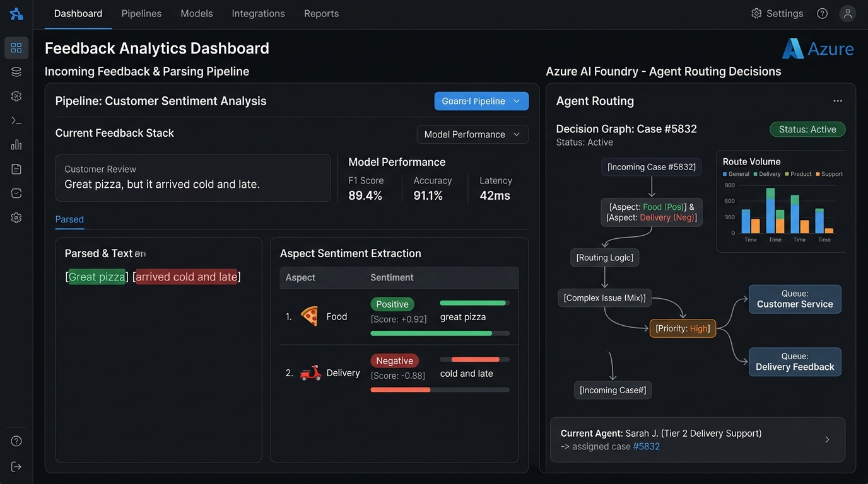The width and height of the screenshot is (868, 484).
Task: Click the '[Score: +0.92]' text
Action: [x=399, y=320]
